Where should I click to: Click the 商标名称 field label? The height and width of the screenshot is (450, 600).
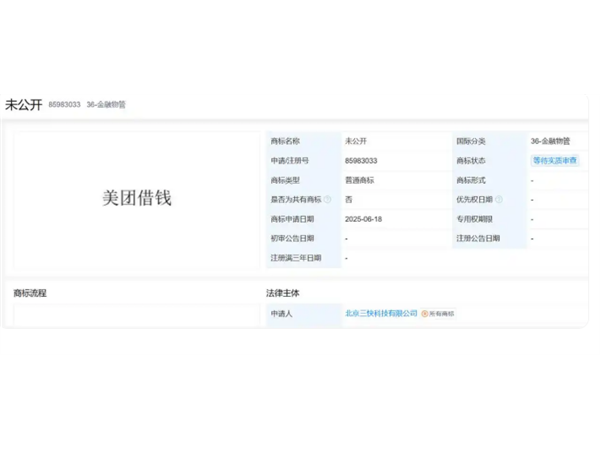(285, 141)
